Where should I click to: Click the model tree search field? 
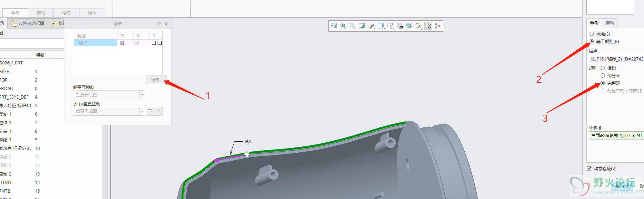[x=32, y=43]
